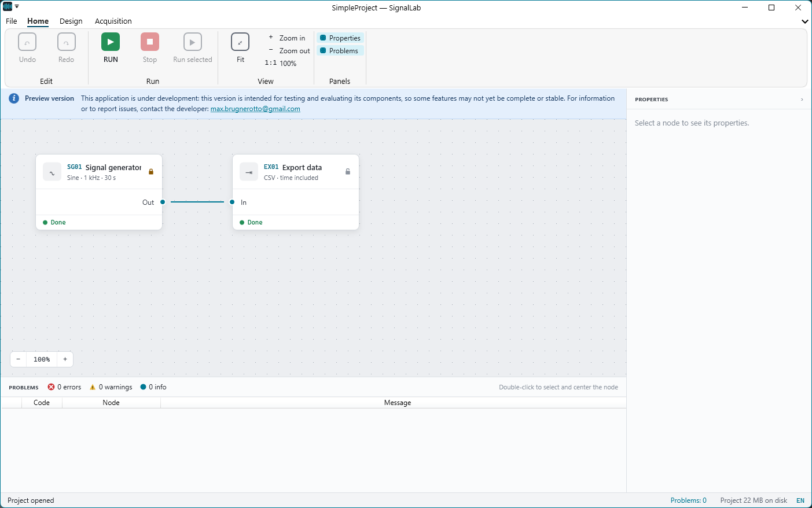Reset zoom with 1:1 100% button
The height and width of the screenshot is (508, 812).
pos(281,63)
